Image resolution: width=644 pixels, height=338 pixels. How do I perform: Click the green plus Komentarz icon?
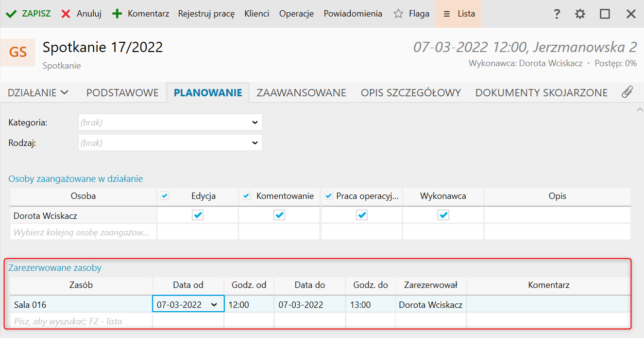[117, 14]
